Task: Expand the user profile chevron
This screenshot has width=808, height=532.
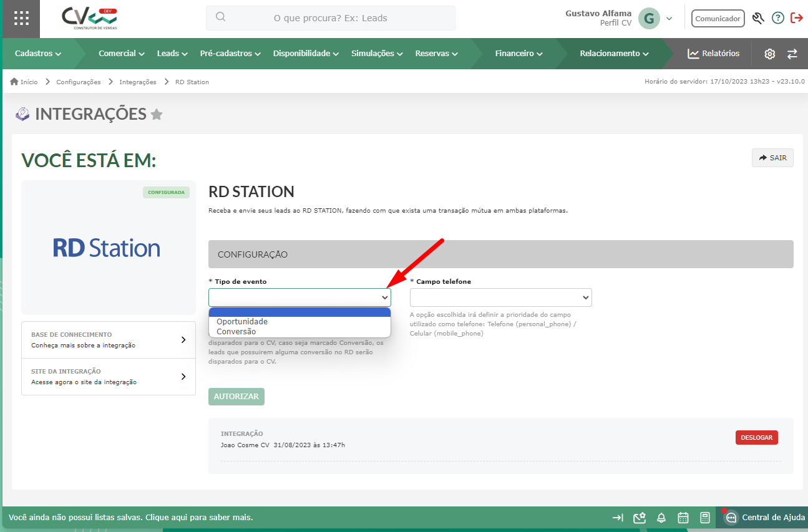Action: tap(669, 19)
